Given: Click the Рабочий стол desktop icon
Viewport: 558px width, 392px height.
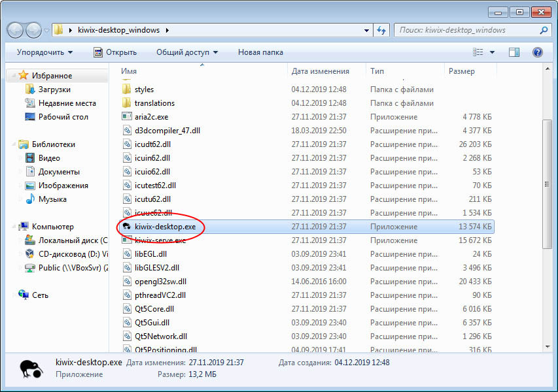Looking at the screenshot, I should coord(30,116).
